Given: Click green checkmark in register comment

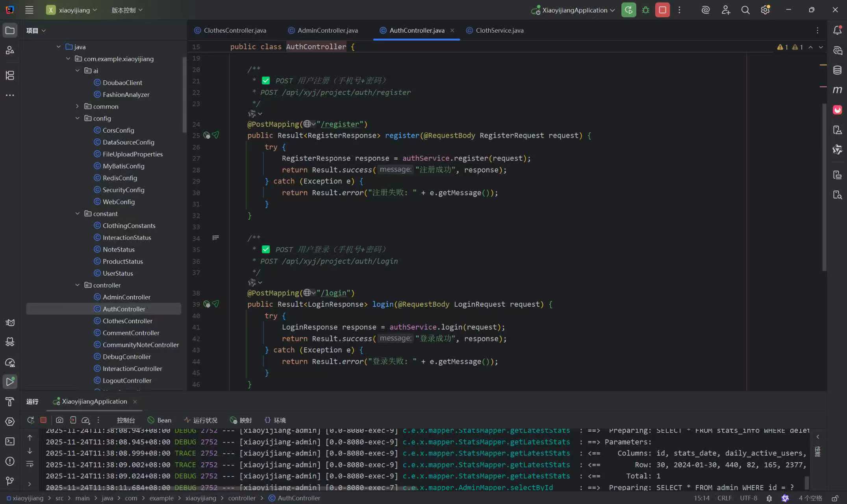Looking at the screenshot, I should coord(266,81).
